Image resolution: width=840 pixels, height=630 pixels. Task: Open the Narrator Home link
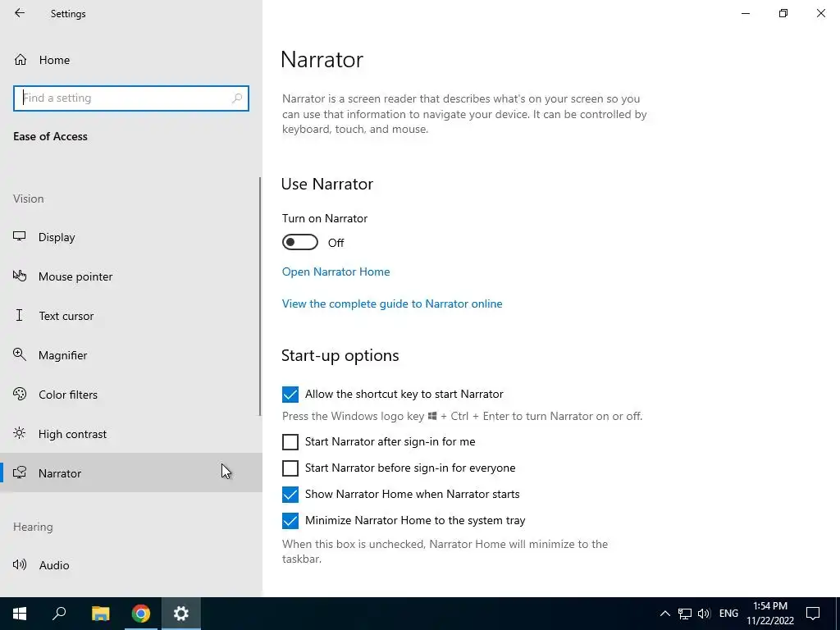tap(336, 272)
